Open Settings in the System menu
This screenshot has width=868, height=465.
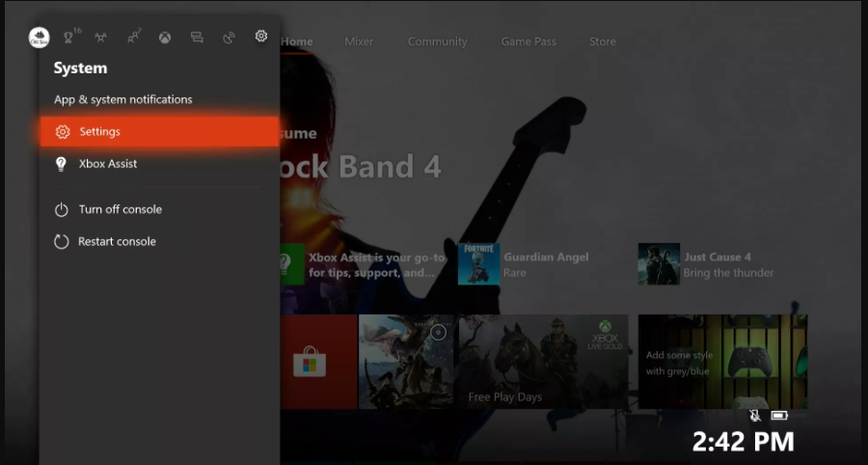tap(159, 132)
